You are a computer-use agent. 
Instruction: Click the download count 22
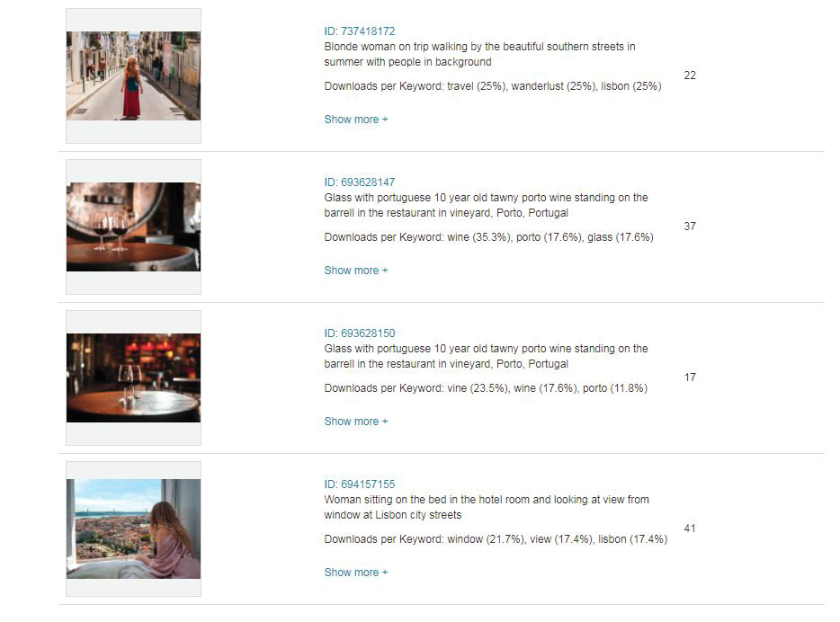pyautogui.click(x=690, y=76)
